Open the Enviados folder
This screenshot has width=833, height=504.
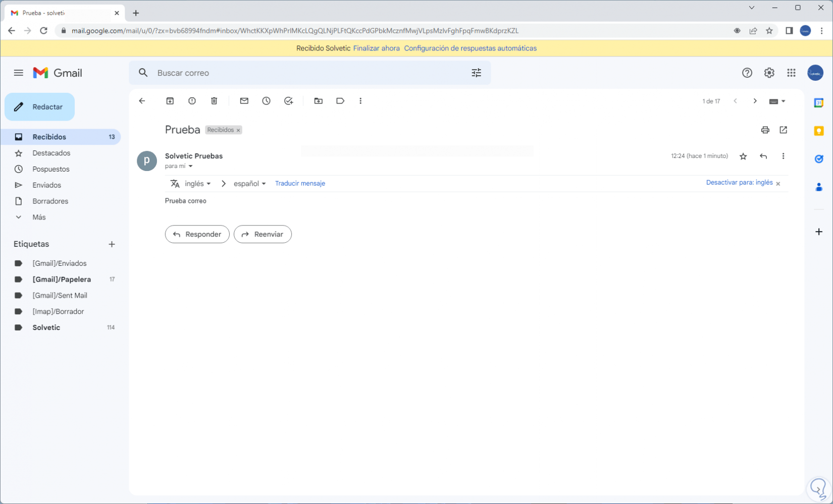(61, 185)
